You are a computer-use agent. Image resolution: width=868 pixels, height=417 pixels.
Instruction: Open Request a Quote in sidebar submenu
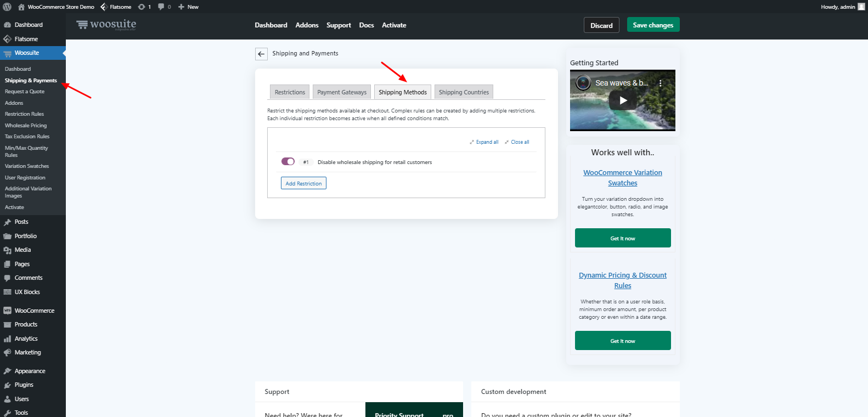tap(25, 92)
